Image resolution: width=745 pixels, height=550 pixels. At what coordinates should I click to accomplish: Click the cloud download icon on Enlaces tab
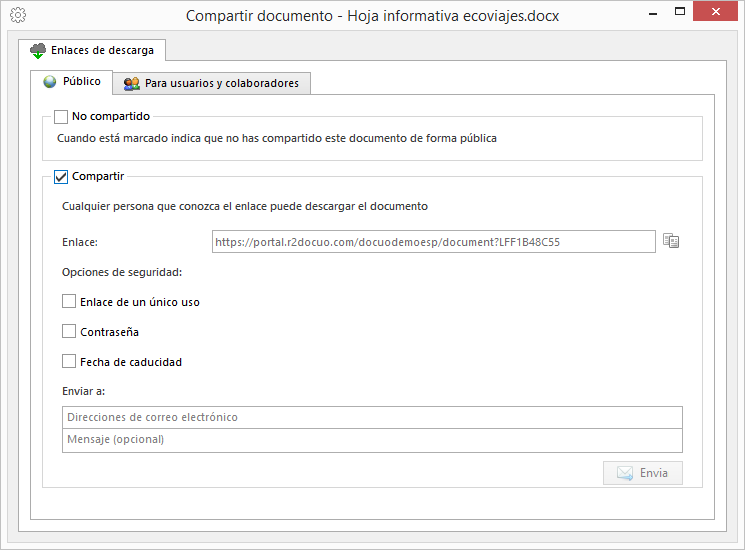pos(38,50)
